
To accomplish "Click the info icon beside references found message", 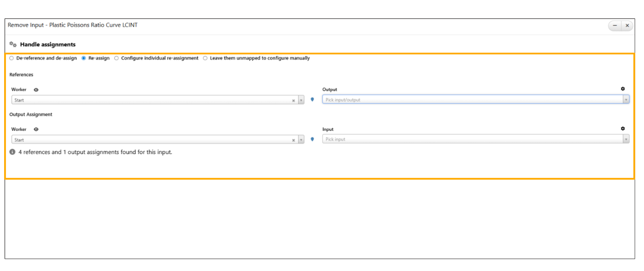I will point(12,152).
